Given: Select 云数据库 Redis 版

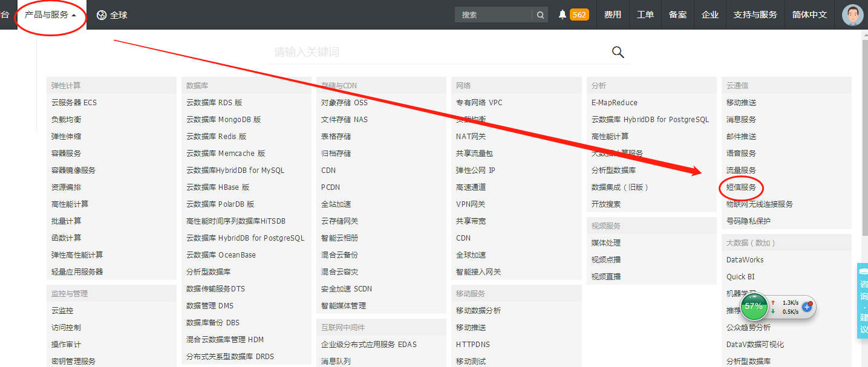Looking at the screenshot, I should [217, 137].
